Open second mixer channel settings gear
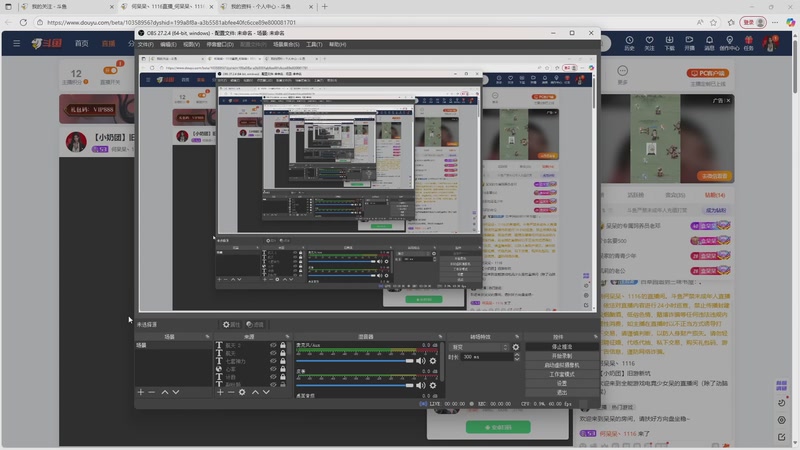 pyautogui.click(x=433, y=385)
